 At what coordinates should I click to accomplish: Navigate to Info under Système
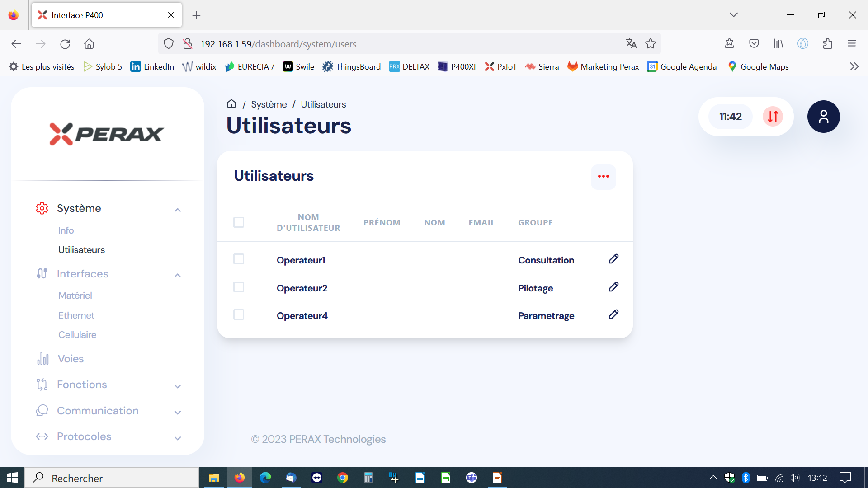pyautogui.click(x=65, y=230)
